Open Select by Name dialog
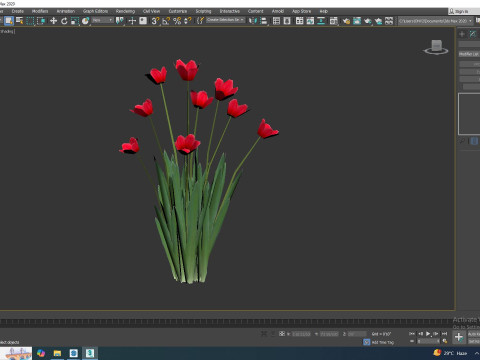 (20, 21)
